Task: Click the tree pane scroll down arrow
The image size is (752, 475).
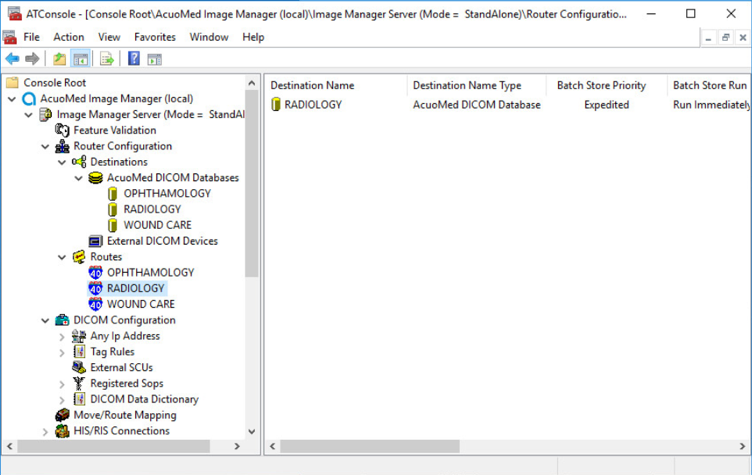Action: [252, 431]
